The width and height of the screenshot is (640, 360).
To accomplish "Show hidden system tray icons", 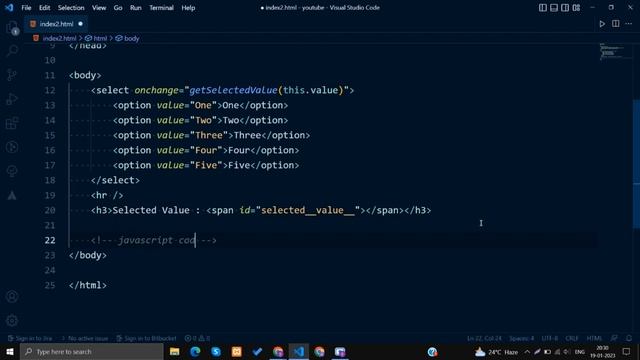I will (x=527, y=351).
